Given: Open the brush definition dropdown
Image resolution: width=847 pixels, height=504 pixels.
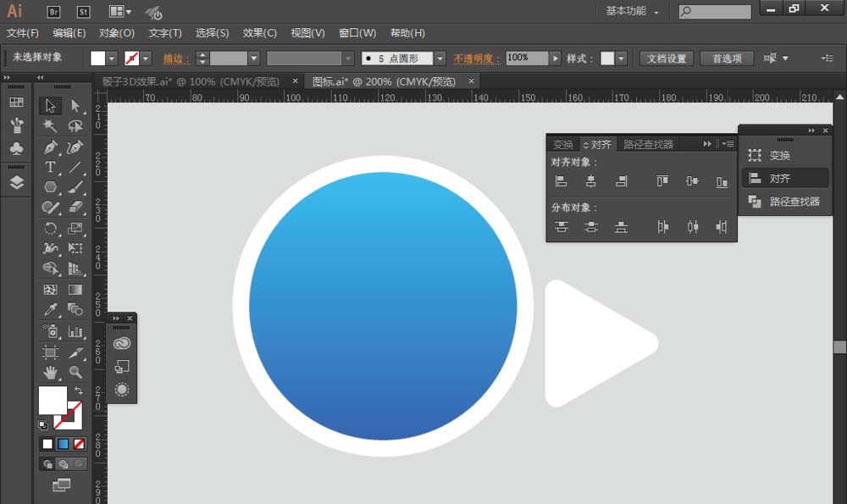Looking at the screenshot, I should point(440,58).
